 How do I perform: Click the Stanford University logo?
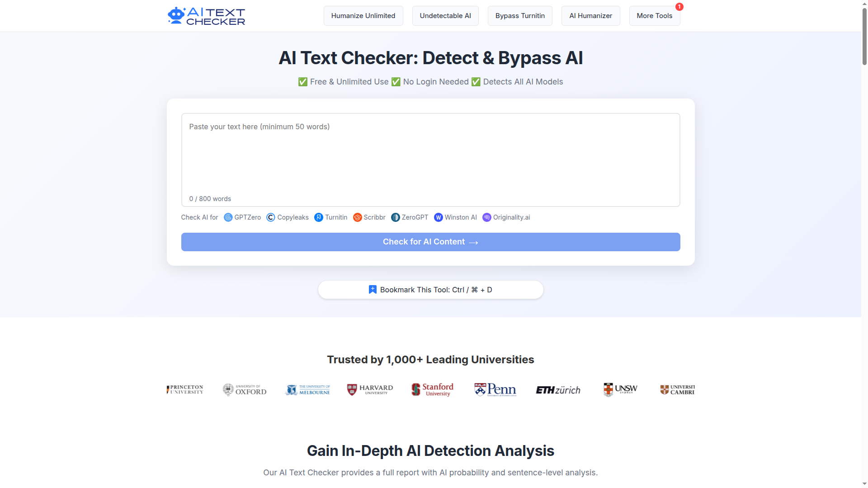433,389
